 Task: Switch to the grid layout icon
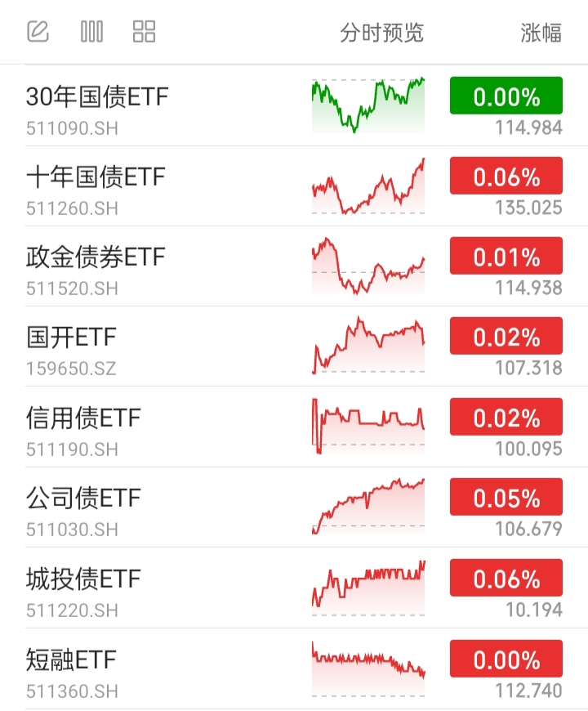click(144, 32)
